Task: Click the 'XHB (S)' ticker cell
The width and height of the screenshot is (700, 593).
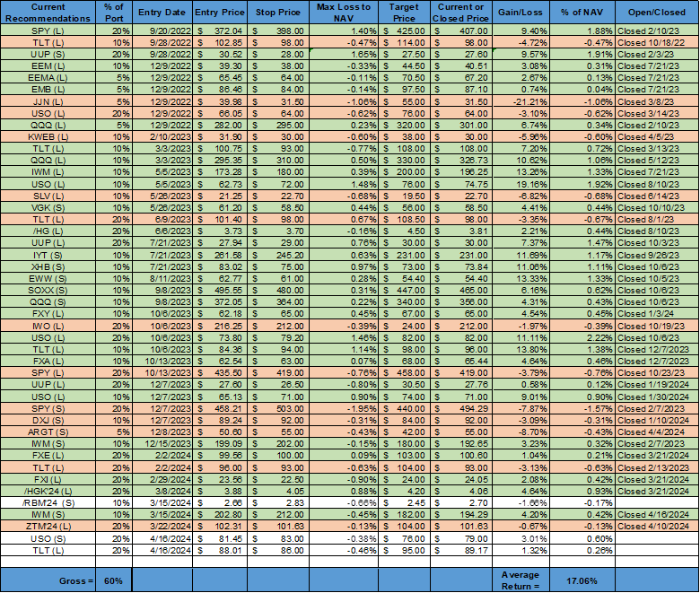Action: click(48, 266)
